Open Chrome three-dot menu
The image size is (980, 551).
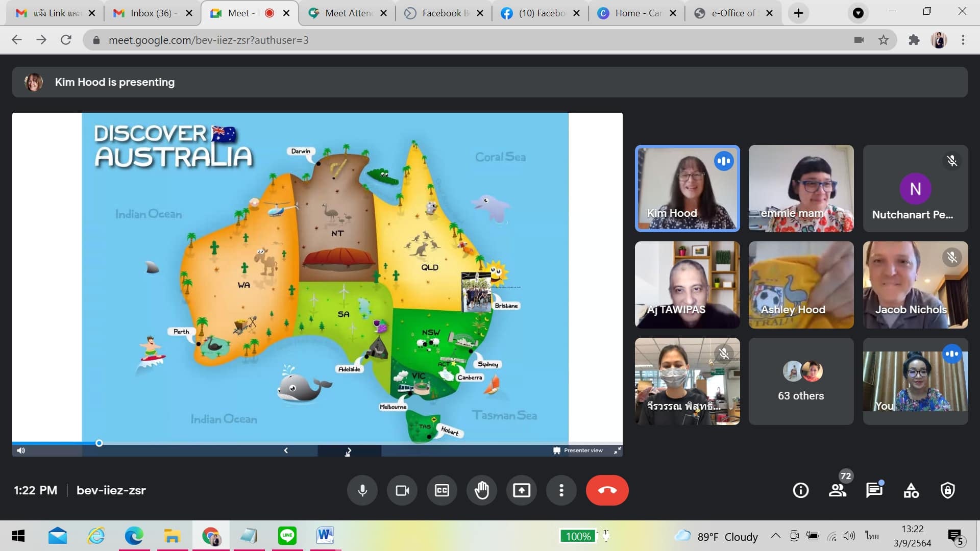[x=963, y=40]
